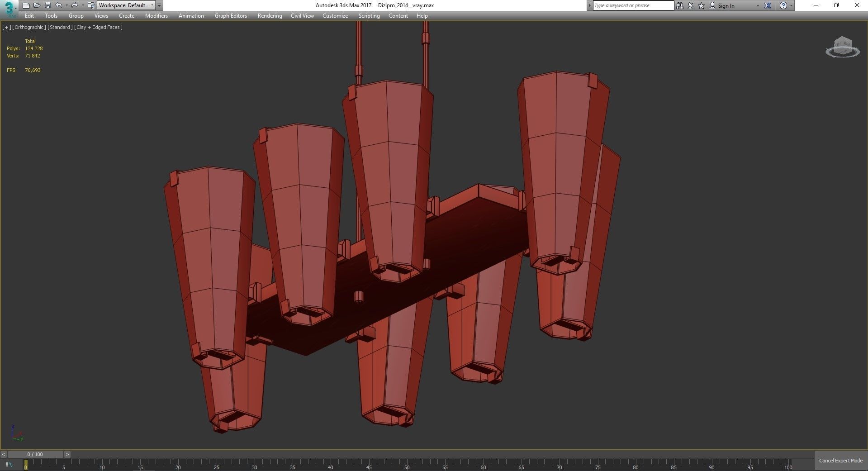
Task: Open the Content menu
Action: click(398, 16)
